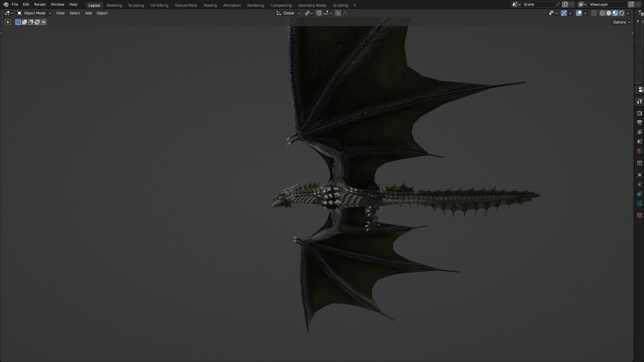The image size is (644, 362).
Task: Open the Render properties tab
Action: 639,113
